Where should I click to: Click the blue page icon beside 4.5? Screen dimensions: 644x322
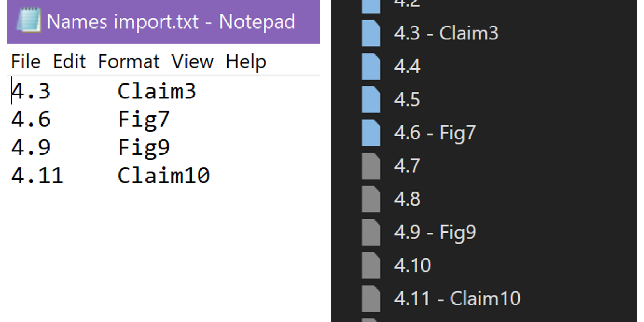371,100
